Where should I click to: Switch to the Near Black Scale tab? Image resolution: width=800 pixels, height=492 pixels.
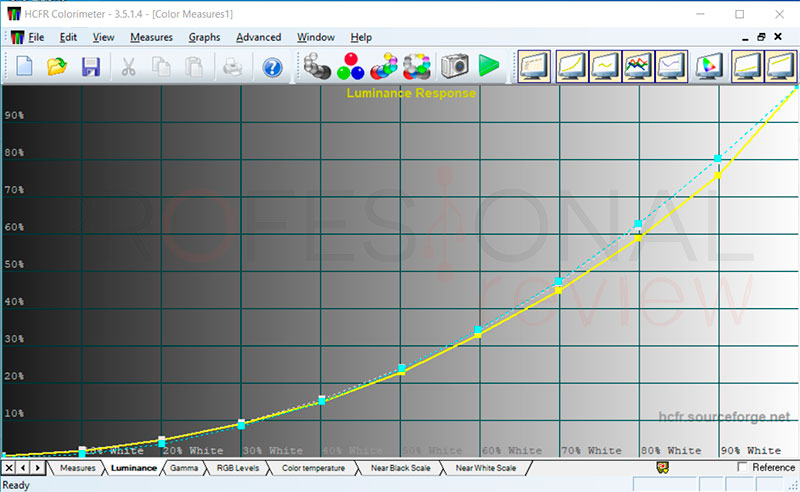[401, 468]
